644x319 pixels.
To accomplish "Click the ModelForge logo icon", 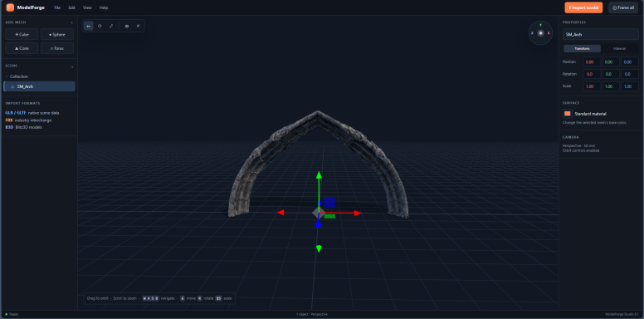I will click(x=10, y=7).
